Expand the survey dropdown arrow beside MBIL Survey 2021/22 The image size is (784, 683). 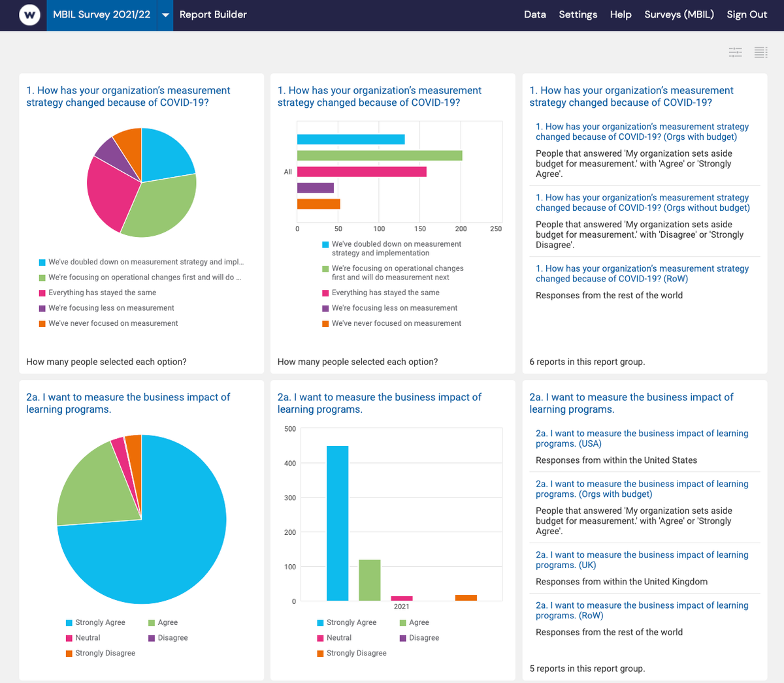tap(165, 15)
